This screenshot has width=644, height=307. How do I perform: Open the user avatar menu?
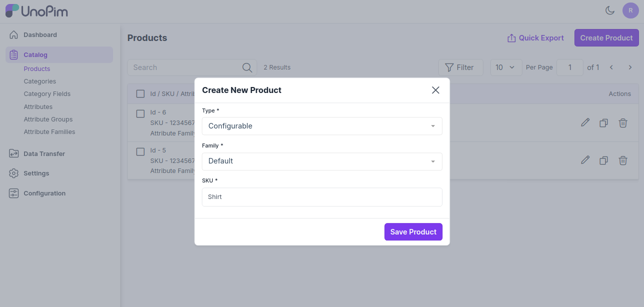coord(630,10)
